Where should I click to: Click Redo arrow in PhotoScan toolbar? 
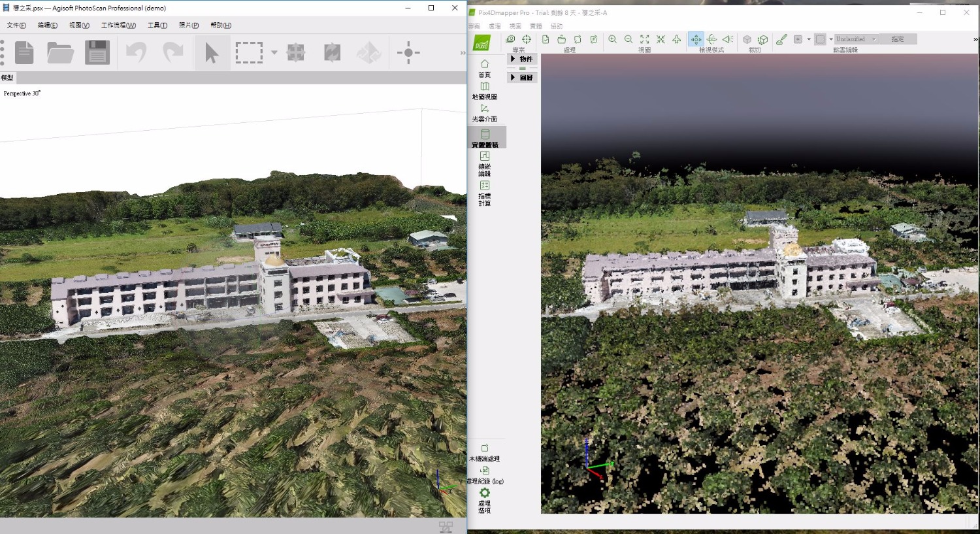(173, 52)
